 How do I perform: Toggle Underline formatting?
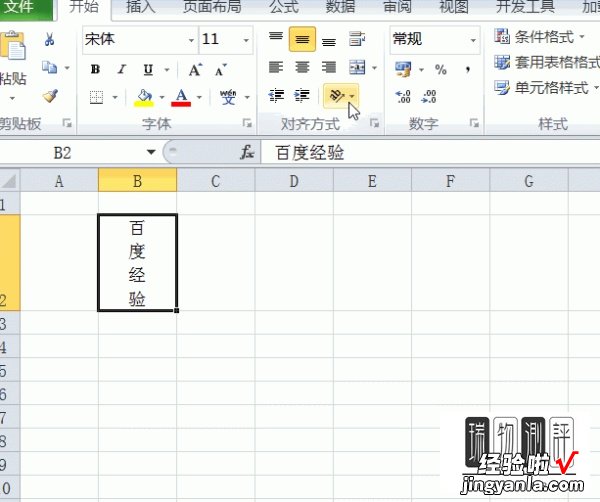[148, 70]
